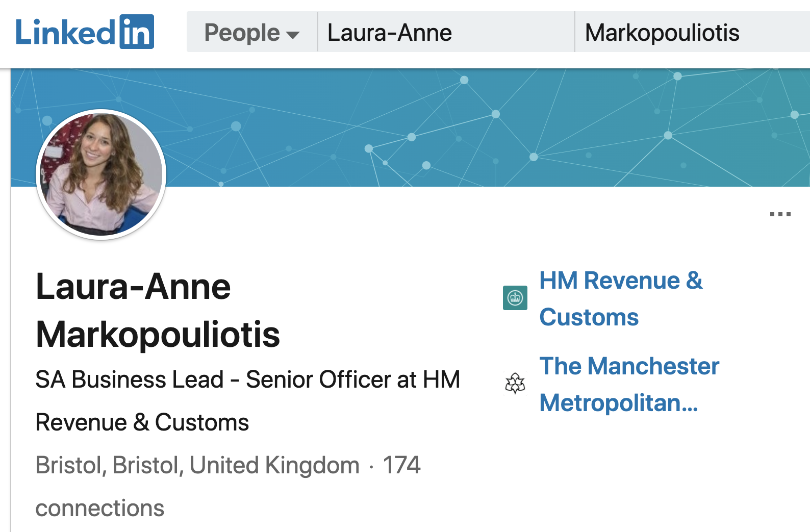The height and width of the screenshot is (532, 810).
Task: Click the Manchester Metropolitan university crest icon
Action: tap(515, 383)
